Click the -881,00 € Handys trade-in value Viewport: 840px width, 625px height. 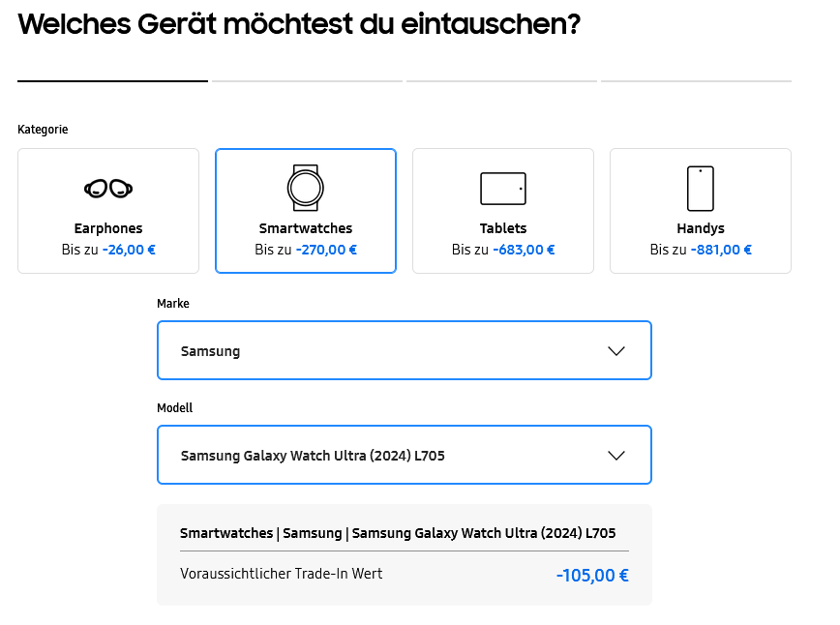click(721, 250)
